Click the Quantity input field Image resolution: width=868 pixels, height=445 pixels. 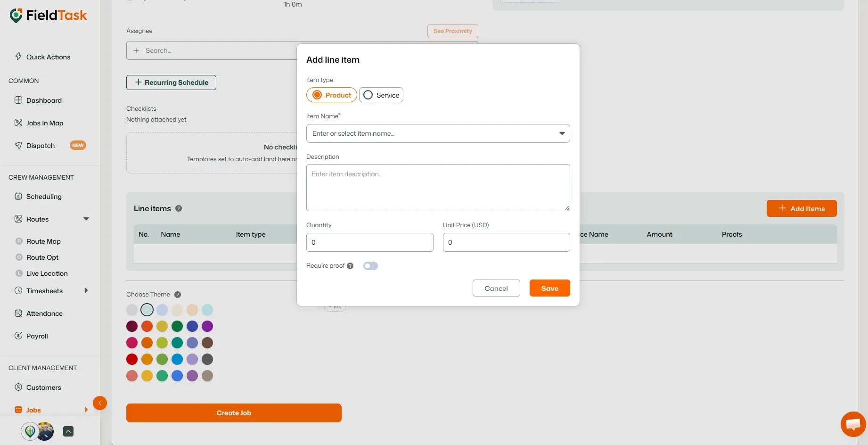370,242
